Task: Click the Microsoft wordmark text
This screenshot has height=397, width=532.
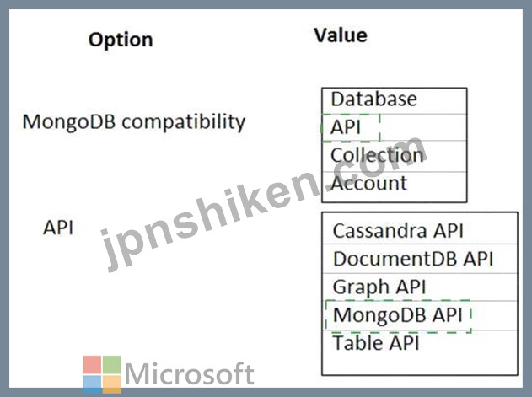Action: click(190, 374)
